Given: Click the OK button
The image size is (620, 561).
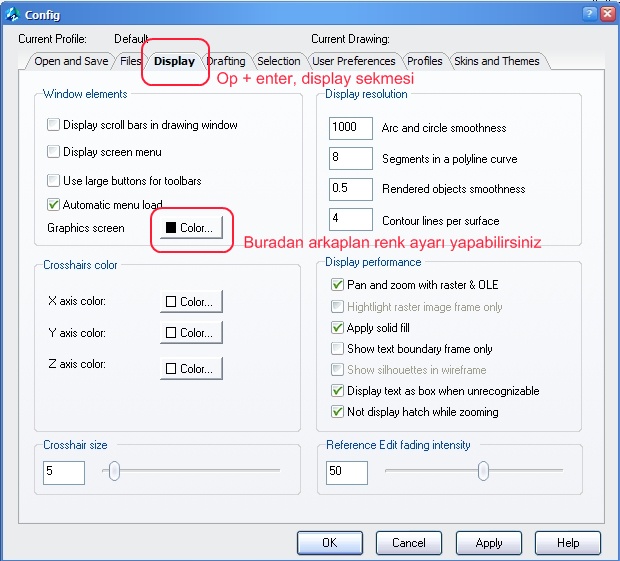Looking at the screenshot, I should tap(330, 543).
